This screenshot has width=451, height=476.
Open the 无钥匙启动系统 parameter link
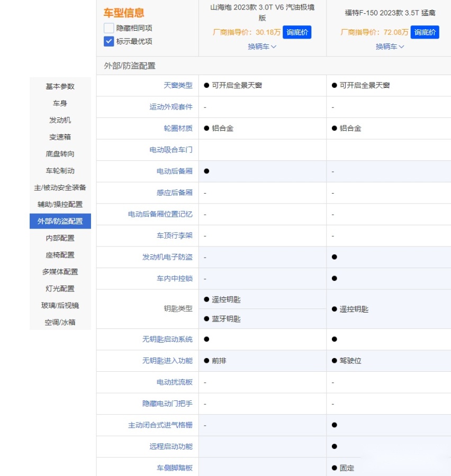[167, 340]
